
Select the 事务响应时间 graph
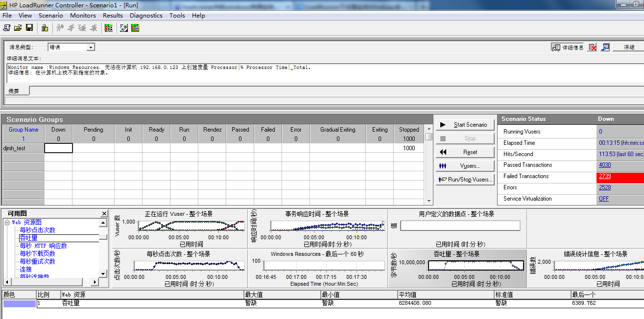point(317,228)
